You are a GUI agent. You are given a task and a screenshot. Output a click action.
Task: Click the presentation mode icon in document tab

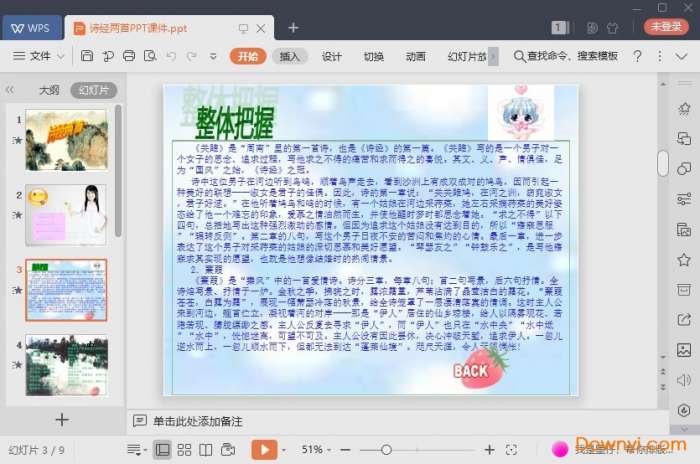pyautogui.click(x=243, y=29)
